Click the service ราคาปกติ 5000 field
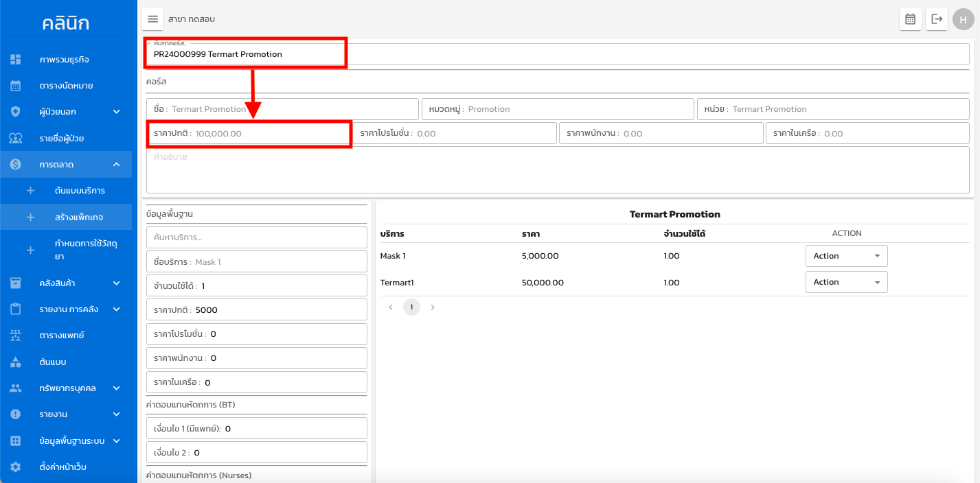Image resolution: width=980 pixels, height=483 pixels. coord(257,309)
